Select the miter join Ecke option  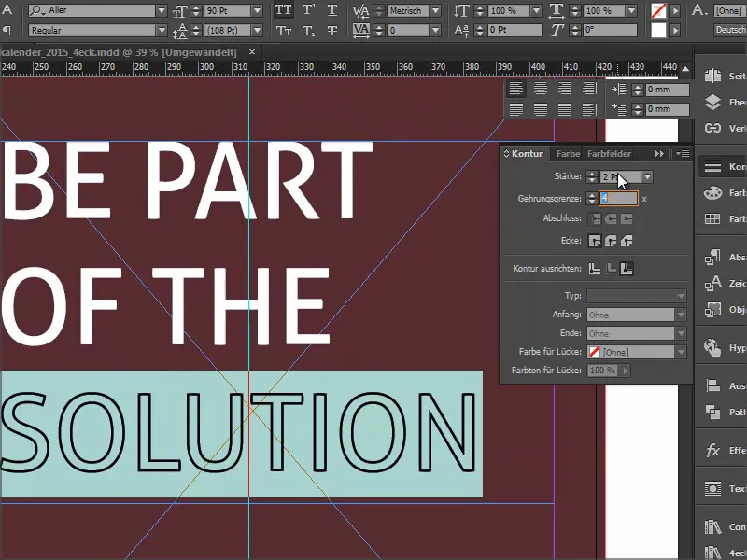pyautogui.click(x=595, y=242)
